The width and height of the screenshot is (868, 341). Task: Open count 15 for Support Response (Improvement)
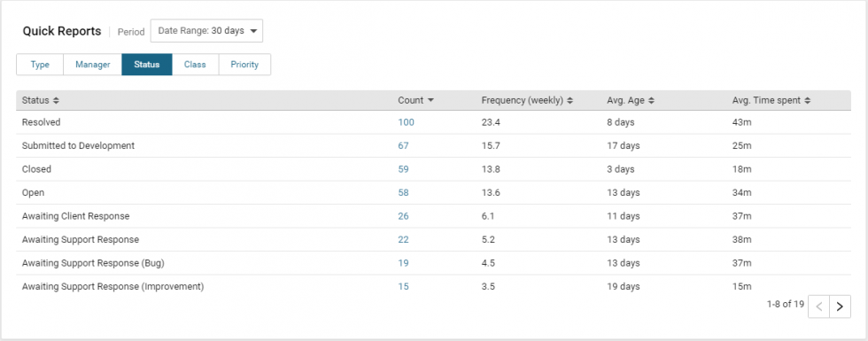click(x=403, y=287)
